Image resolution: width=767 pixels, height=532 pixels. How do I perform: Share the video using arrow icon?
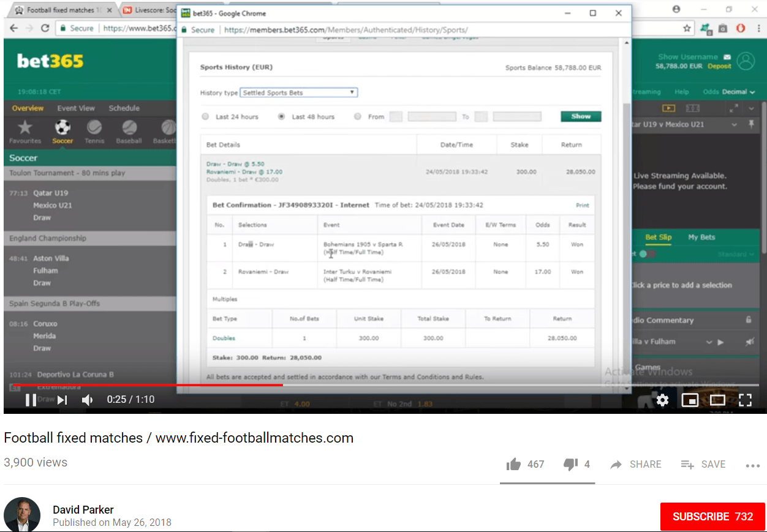[x=616, y=465]
